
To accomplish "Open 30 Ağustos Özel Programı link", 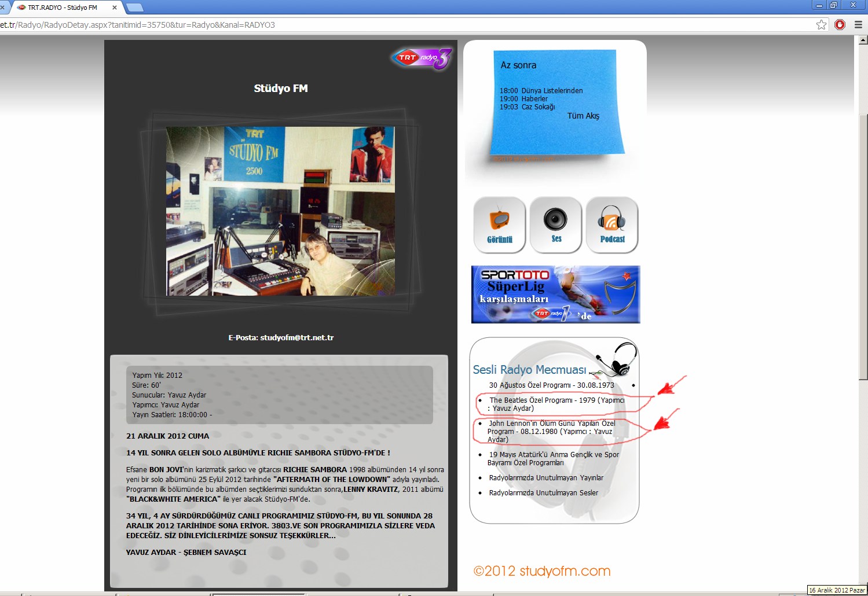I will point(551,385).
